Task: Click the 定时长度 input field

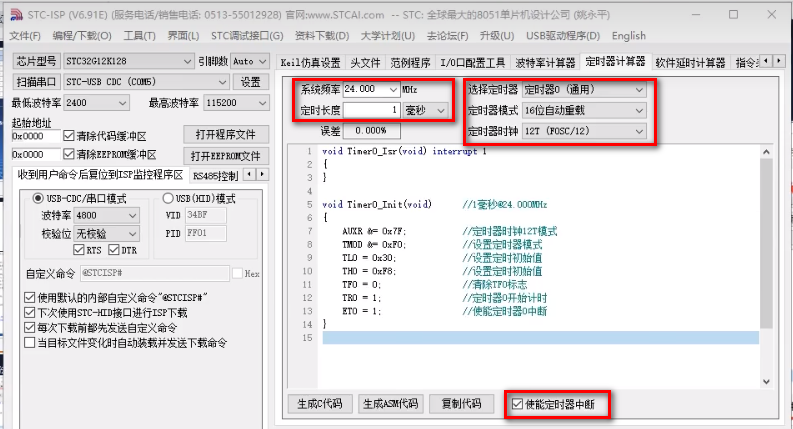Action: [x=372, y=110]
